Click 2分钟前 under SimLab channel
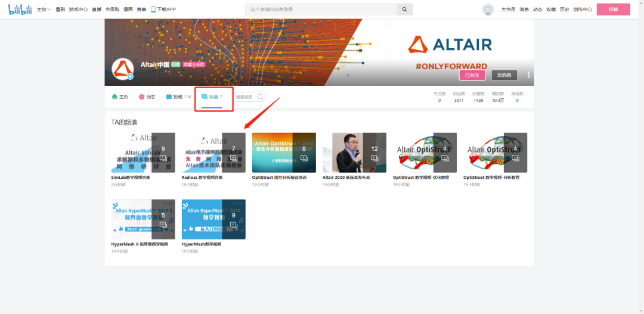Screen dimensions: 644x314 tap(118, 185)
